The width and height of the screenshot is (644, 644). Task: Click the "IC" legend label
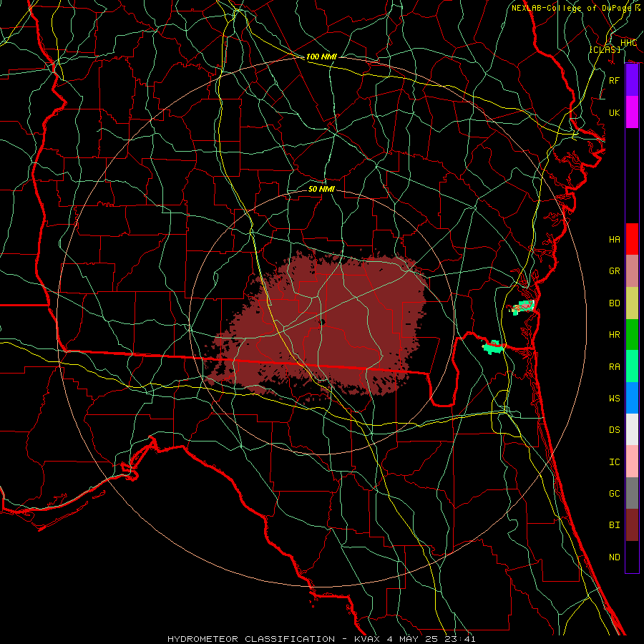click(x=615, y=462)
